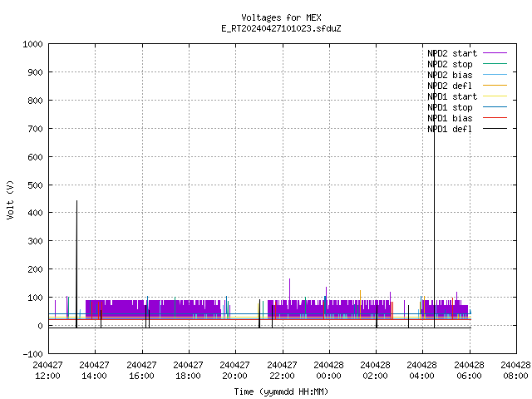Viewport: 532px width, 399px height.
Task: Click the x-axis label 240427 20:00
Action: (x=234, y=371)
